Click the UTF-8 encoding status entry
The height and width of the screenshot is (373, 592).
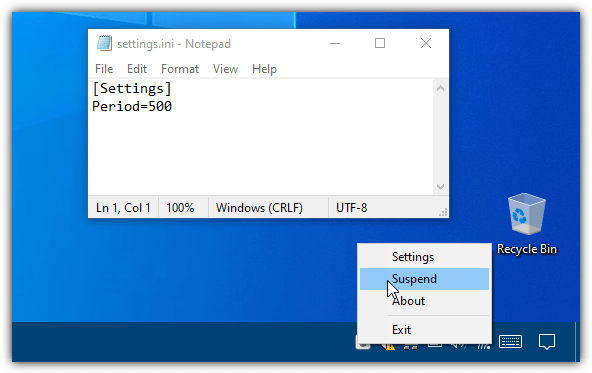[352, 208]
